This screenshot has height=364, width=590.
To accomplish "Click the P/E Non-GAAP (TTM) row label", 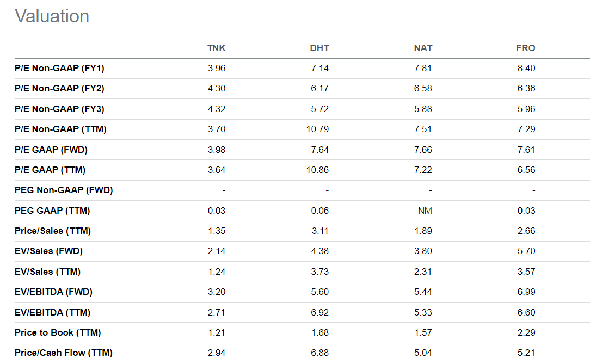I will [60, 129].
